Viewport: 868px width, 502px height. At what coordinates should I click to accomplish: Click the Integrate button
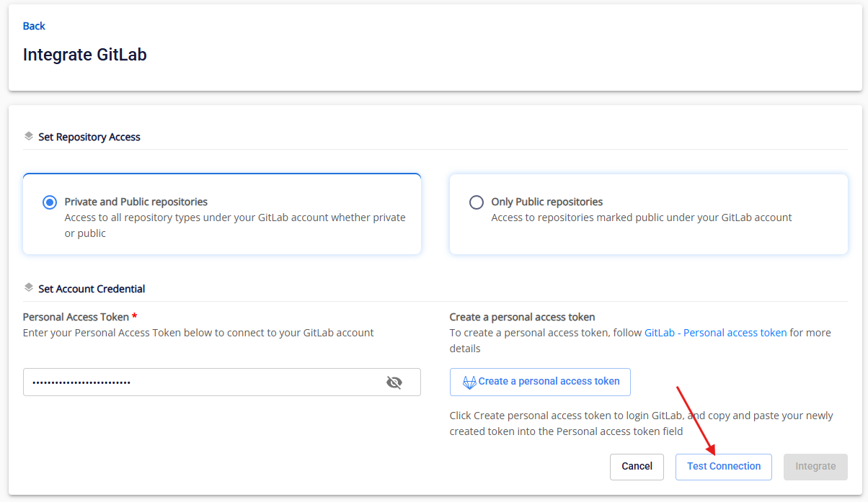click(x=815, y=467)
